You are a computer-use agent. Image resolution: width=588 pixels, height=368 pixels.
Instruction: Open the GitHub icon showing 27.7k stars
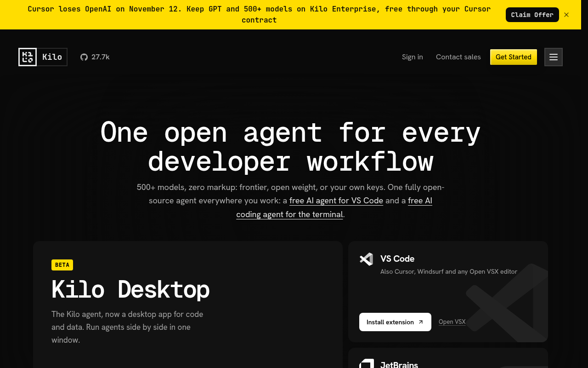84,57
